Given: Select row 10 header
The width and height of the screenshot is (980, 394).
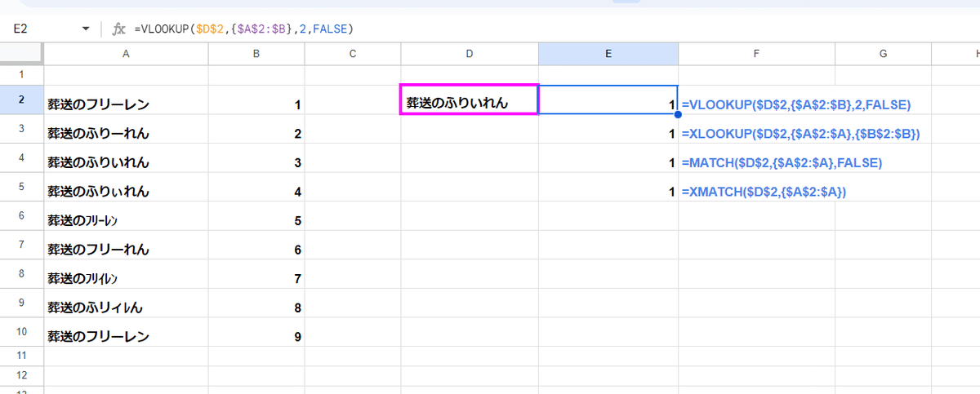Looking at the screenshot, I should [22, 332].
